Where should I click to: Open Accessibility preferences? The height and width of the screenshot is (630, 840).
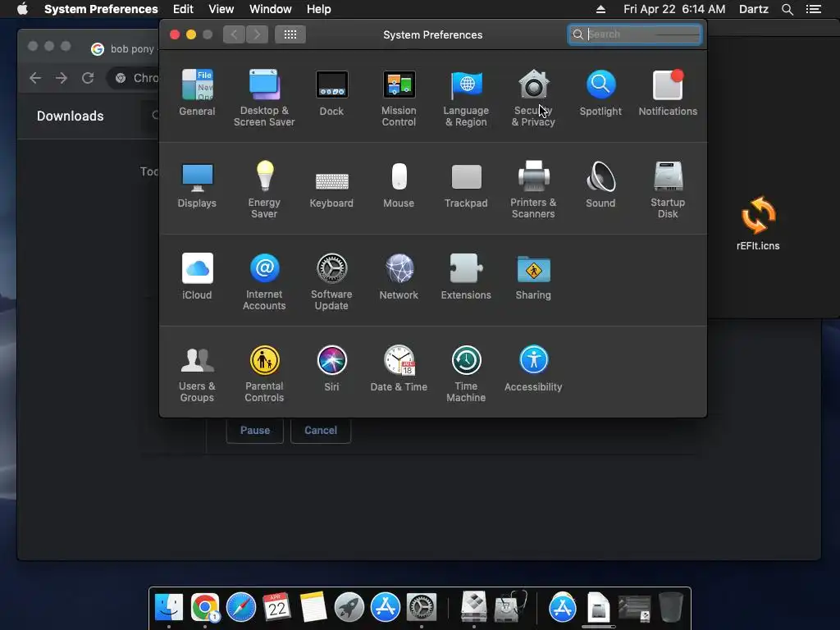click(533, 369)
